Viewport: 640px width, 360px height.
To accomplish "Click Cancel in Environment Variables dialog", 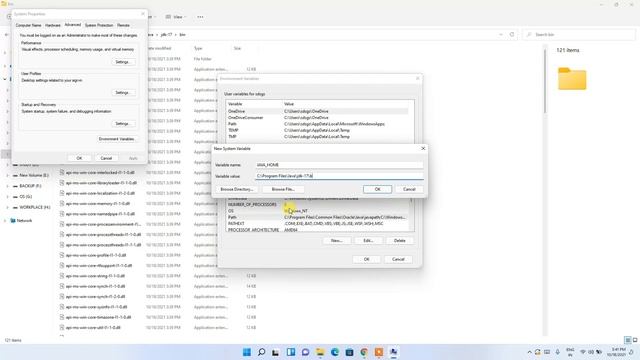I will [398, 260].
